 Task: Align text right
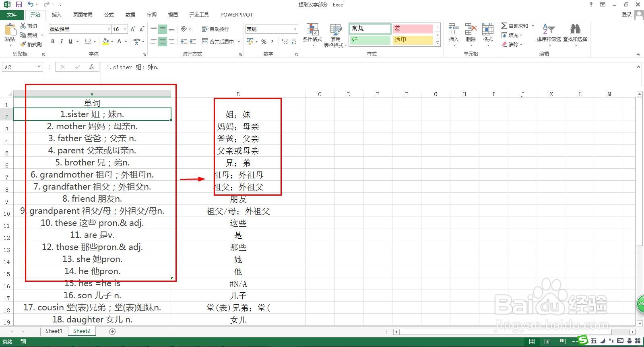coord(171,41)
